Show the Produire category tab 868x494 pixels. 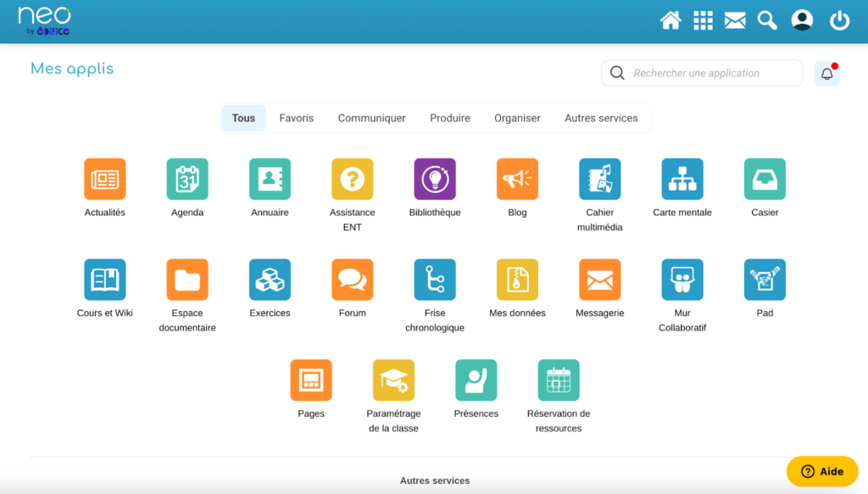point(450,118)
